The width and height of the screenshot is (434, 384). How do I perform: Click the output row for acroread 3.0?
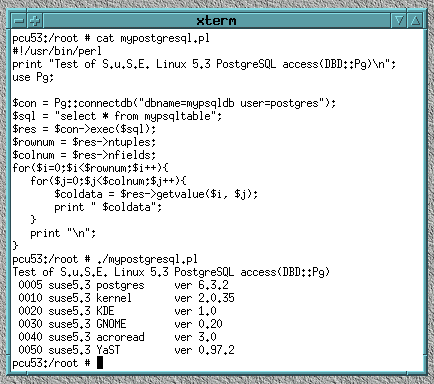coord(117,337)
